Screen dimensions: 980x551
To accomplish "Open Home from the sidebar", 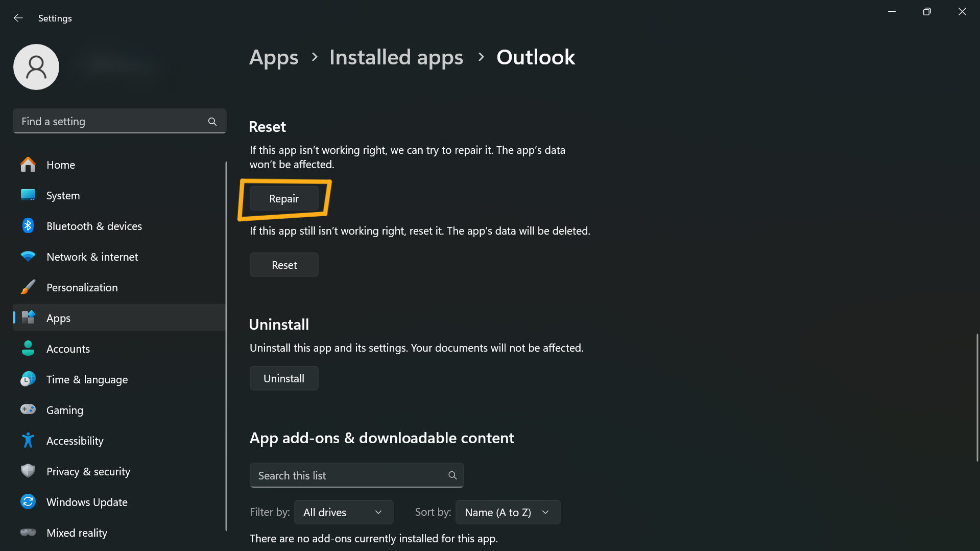I will click(x=119, y=165).
